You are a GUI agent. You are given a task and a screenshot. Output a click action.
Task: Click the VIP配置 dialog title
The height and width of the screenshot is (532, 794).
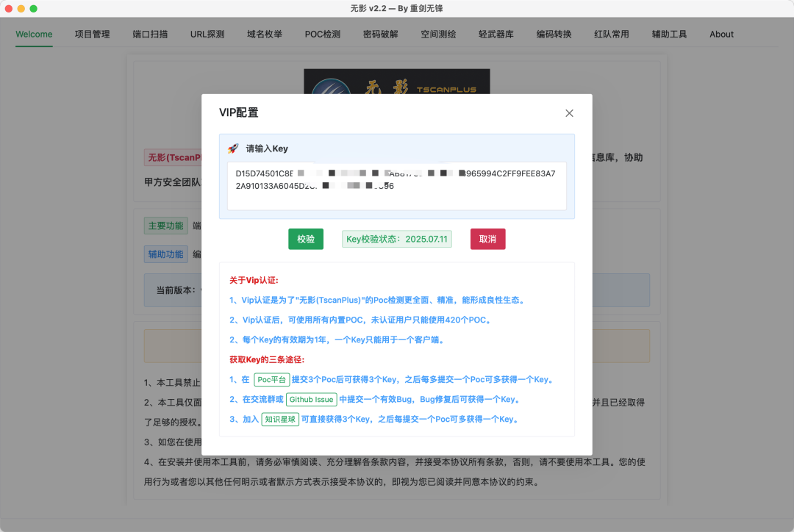(238, 112)
